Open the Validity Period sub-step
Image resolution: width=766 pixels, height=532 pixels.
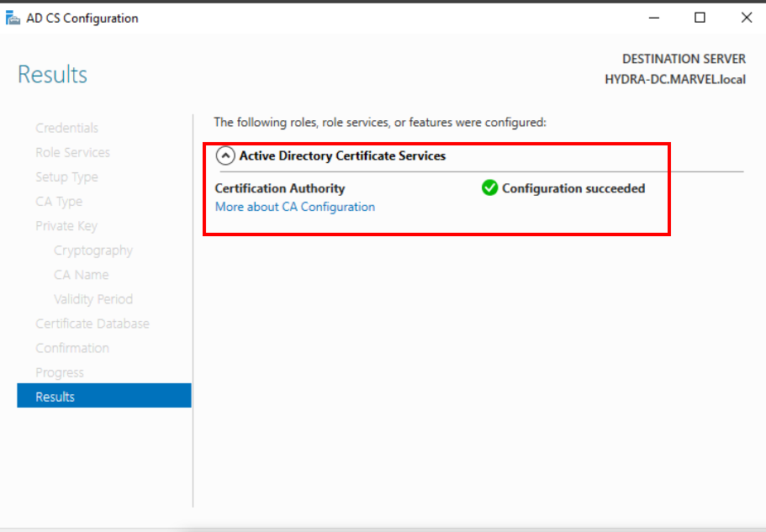point(93,299)
